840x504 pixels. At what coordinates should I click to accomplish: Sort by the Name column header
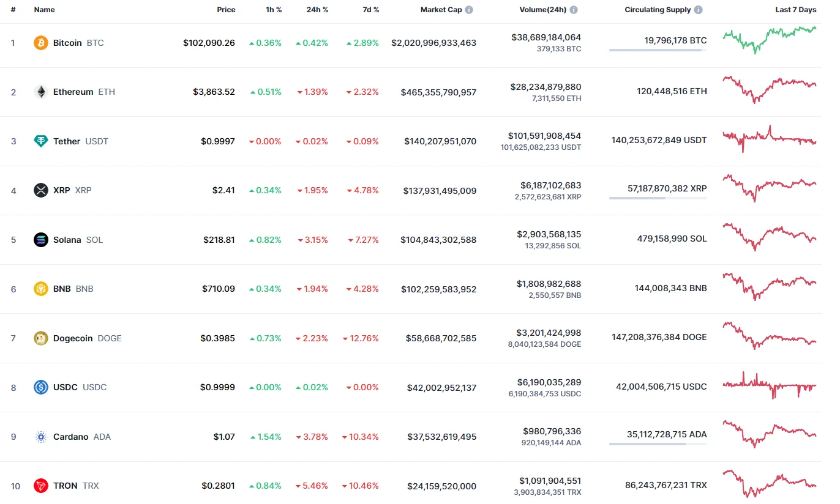tap(44, 10)
